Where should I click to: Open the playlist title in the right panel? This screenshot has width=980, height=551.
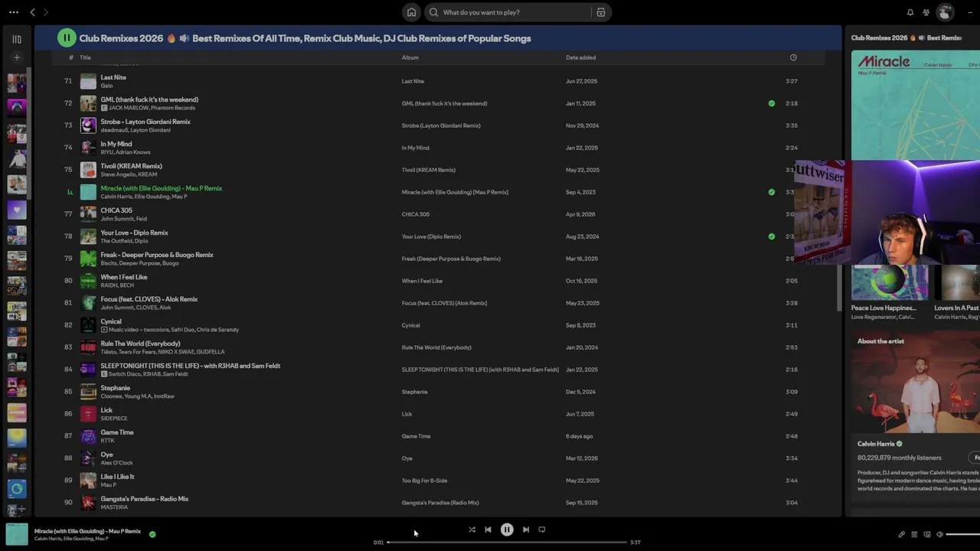[x=906, y=37]
